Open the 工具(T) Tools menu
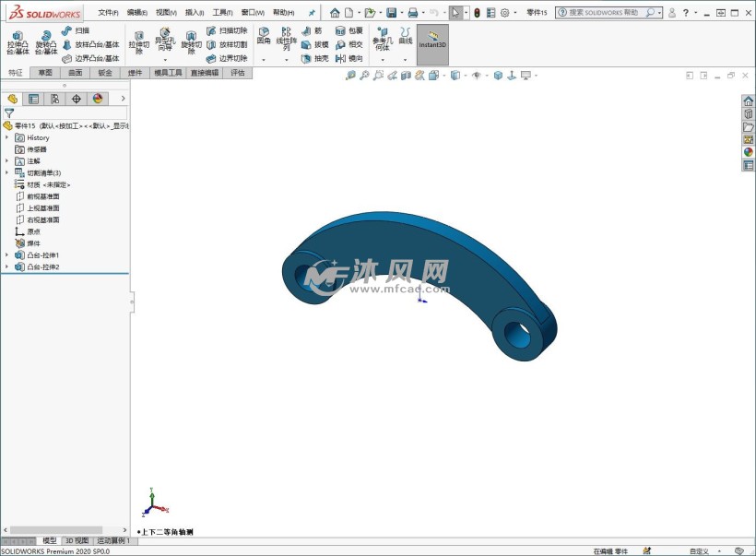Viewport: 756px width, 556px height. pyautogui.click(x=223, y=13)
